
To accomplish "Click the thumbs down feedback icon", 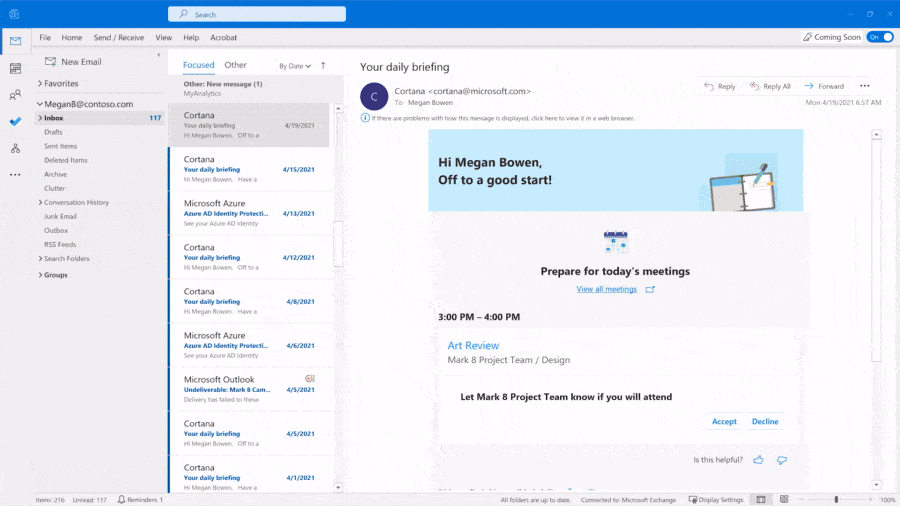I will [x=782, y=460].
